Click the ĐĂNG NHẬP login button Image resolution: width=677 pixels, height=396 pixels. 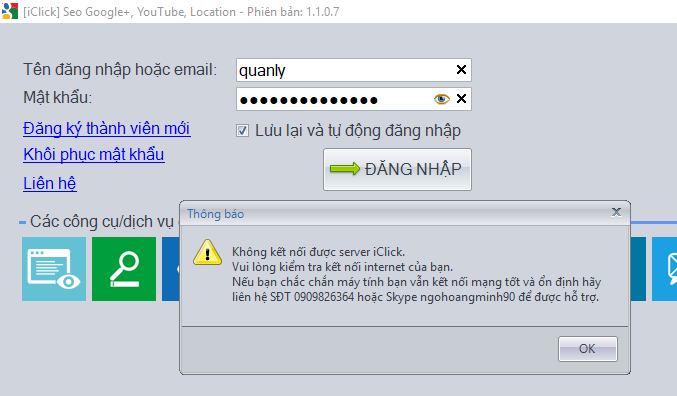(397, 169)
